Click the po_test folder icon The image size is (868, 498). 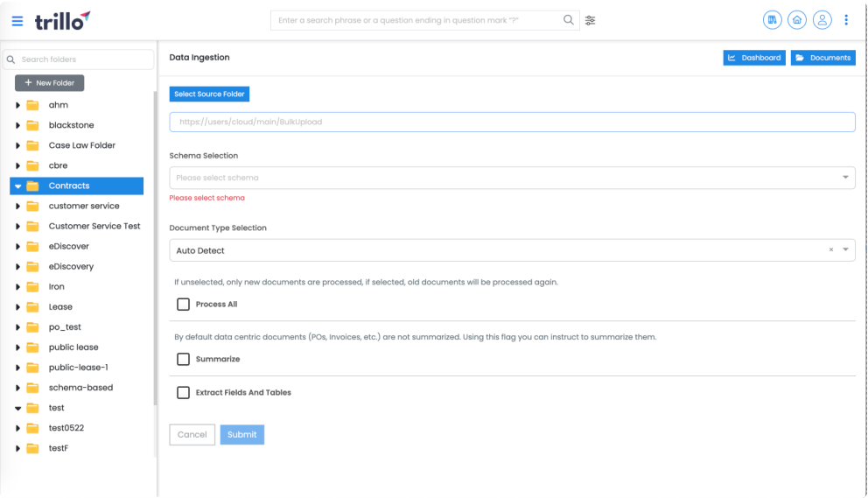coord(32,327)
